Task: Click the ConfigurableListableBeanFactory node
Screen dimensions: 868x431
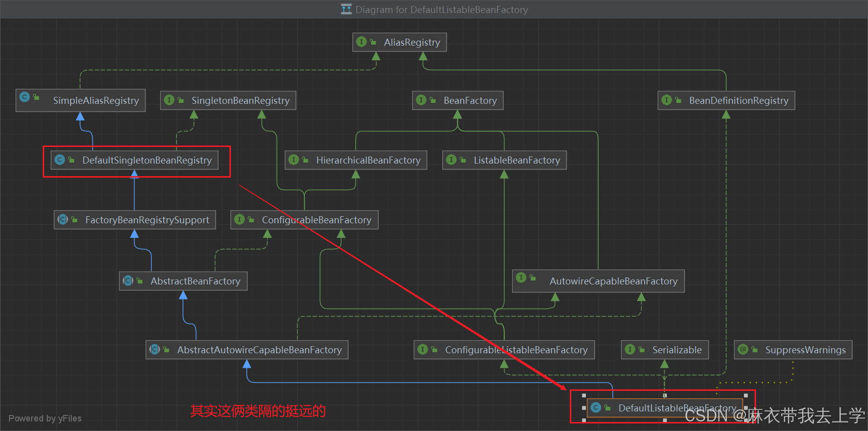Action: pyautogui.click(x=505, y=350)
